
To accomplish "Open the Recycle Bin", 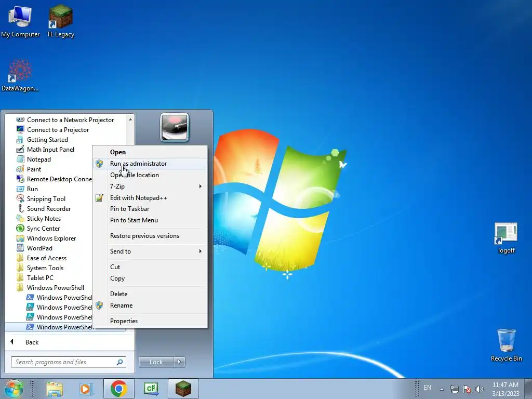I will (506, 345).
